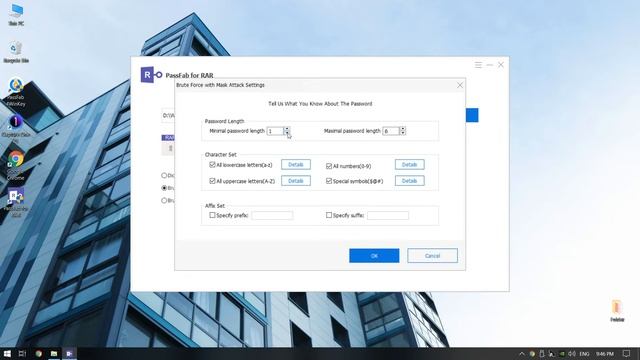640x360 pixels.
Task: Switch to PassFab app in taskbar
Action: click(69, 353)
